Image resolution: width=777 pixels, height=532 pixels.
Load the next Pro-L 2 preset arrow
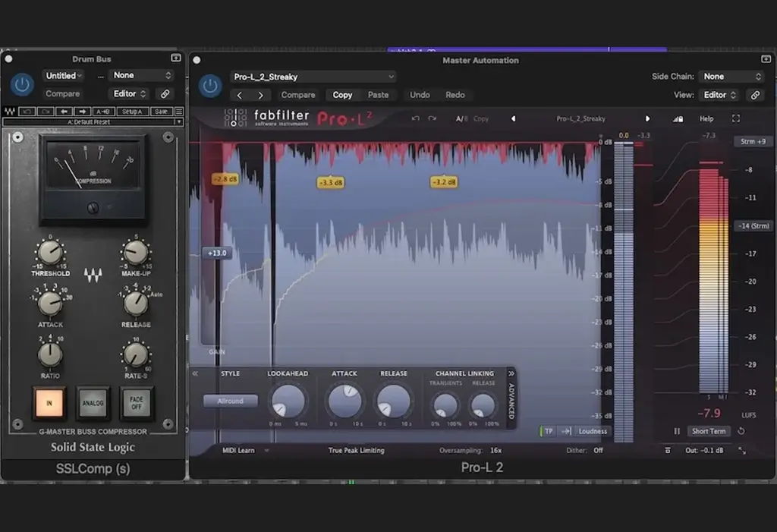pos(647,119)
